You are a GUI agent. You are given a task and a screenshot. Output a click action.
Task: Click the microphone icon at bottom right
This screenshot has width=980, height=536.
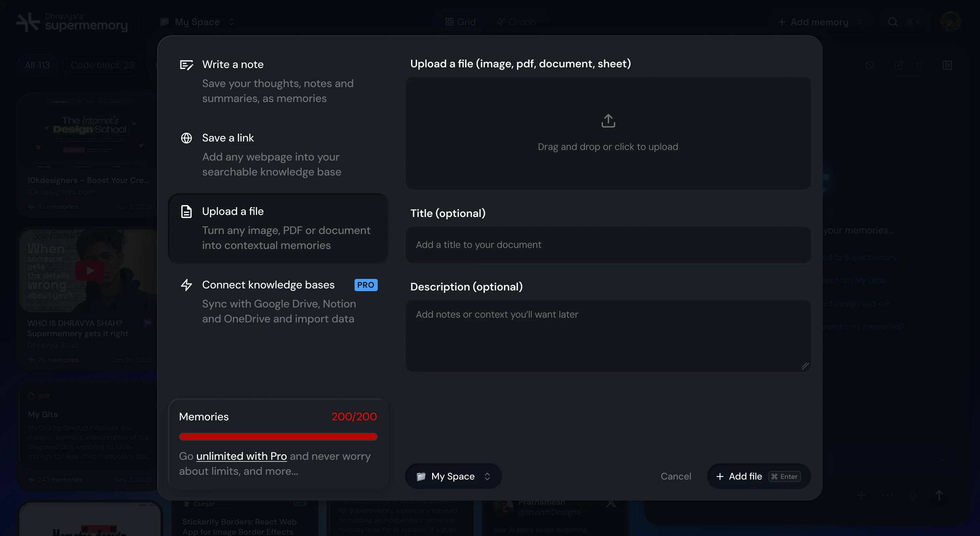click(x=913, y=495)
